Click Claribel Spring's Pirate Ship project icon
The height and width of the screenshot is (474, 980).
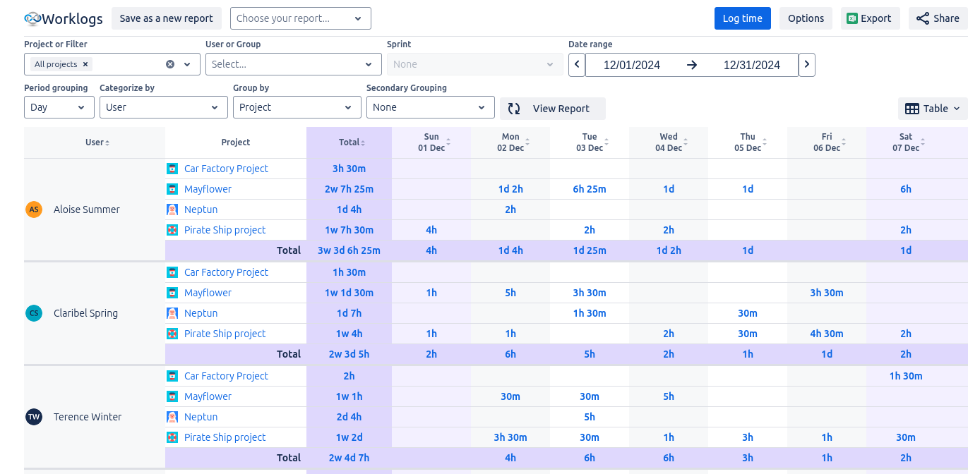point(172,334)
